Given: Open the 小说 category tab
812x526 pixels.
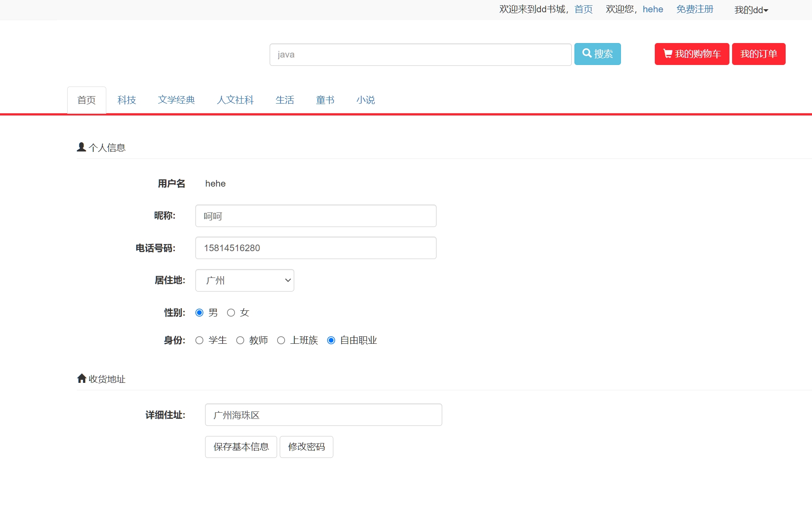Looking at the screenshot, I should [x=366, y=100].
